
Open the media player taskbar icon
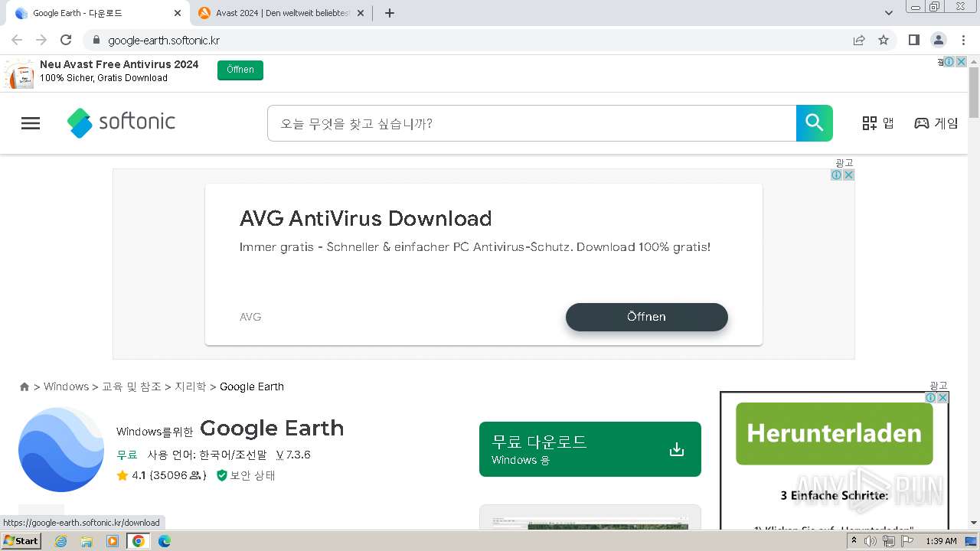click(113, 541)
